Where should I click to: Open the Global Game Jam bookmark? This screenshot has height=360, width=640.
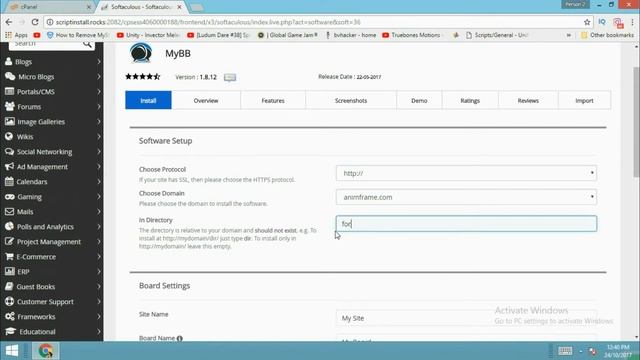287,35
